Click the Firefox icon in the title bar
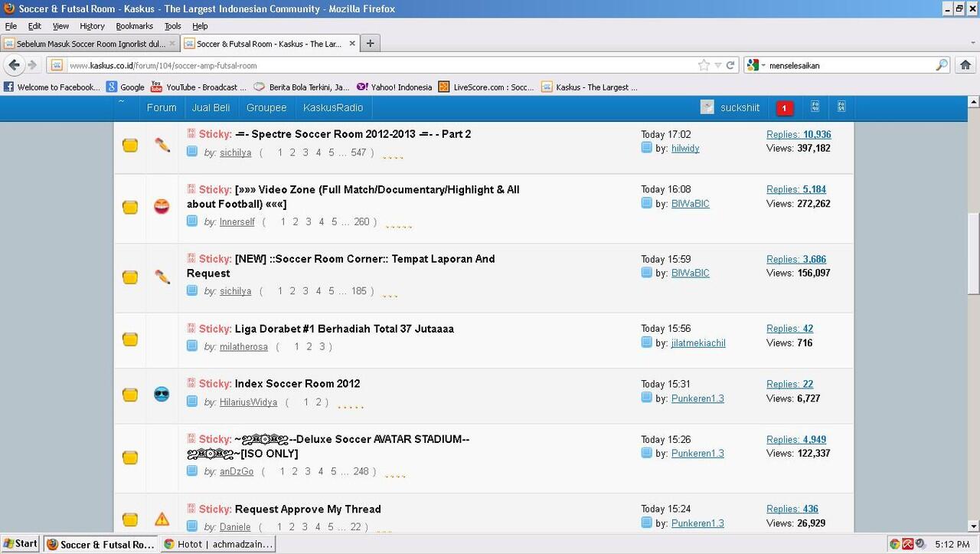This screenshot has width=980, height=554. (9, 8)
